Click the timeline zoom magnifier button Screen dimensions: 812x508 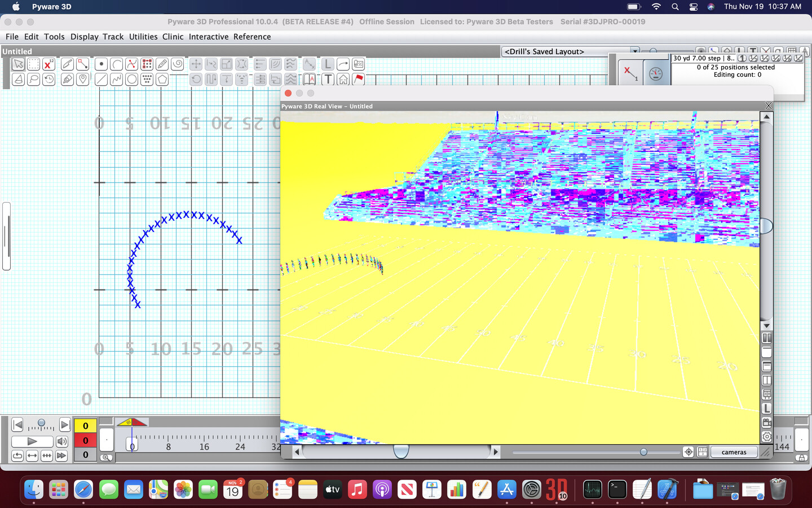coord(106,457)
